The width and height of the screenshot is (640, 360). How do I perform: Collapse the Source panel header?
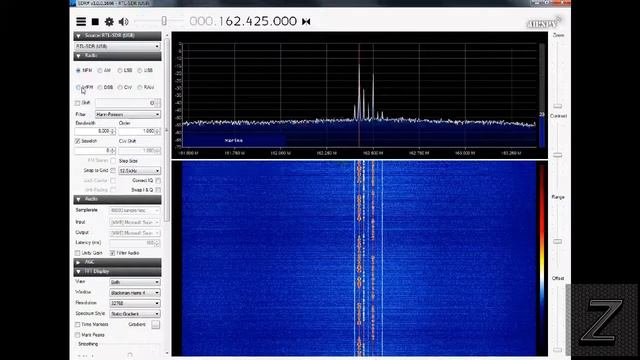(118, 36)
